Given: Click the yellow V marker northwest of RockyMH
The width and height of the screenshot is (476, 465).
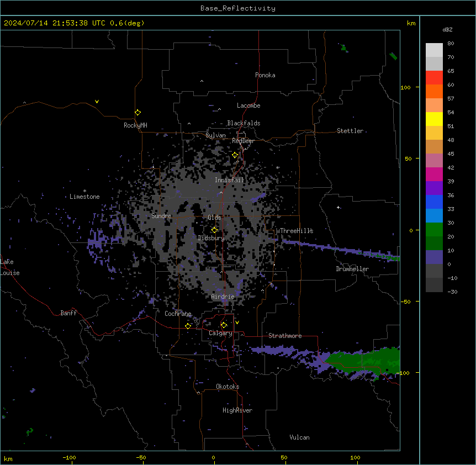Looking at the screenshot, I should [97, 102].
